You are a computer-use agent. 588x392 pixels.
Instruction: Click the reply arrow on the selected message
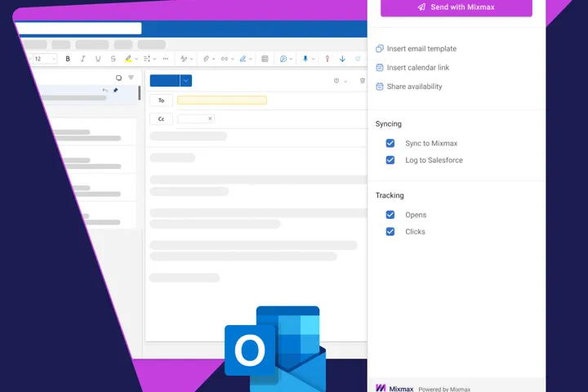[x=105, y=91]
